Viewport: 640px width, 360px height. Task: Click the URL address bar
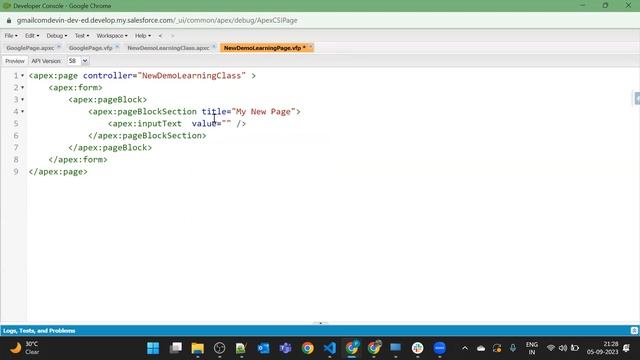click(x=157, y=20)
